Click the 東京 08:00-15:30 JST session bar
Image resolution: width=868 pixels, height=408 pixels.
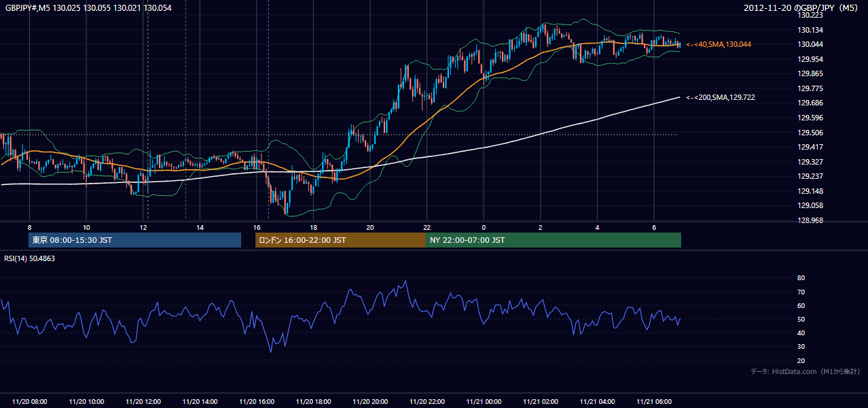(134, 240)
